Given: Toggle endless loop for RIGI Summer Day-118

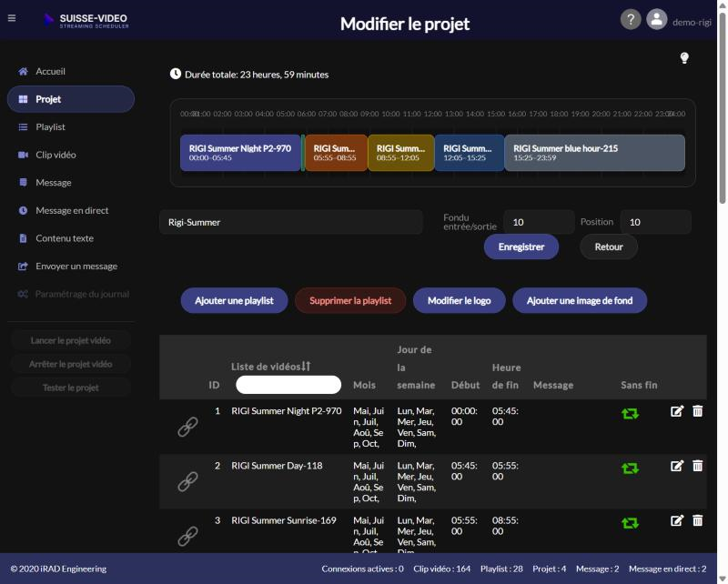Looking at the screenshot, I should (x=630, y=468).
